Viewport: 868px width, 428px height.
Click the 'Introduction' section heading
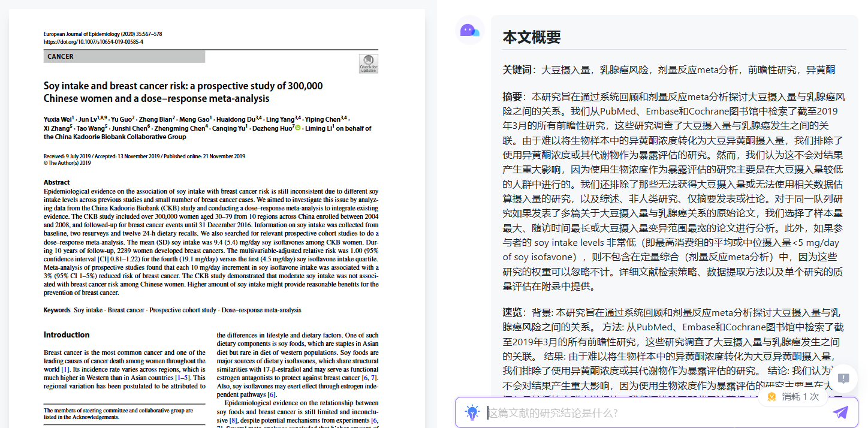pos(67,334)
